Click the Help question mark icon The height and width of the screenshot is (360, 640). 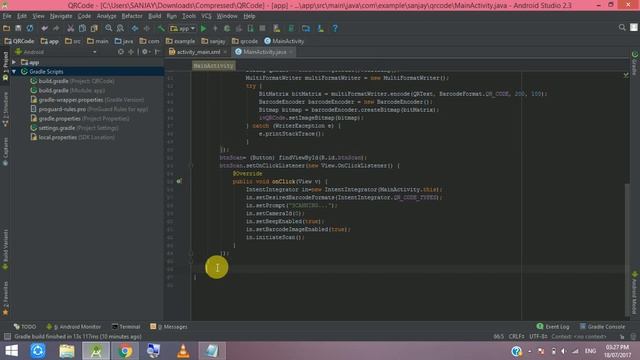[x=335, y=28]
